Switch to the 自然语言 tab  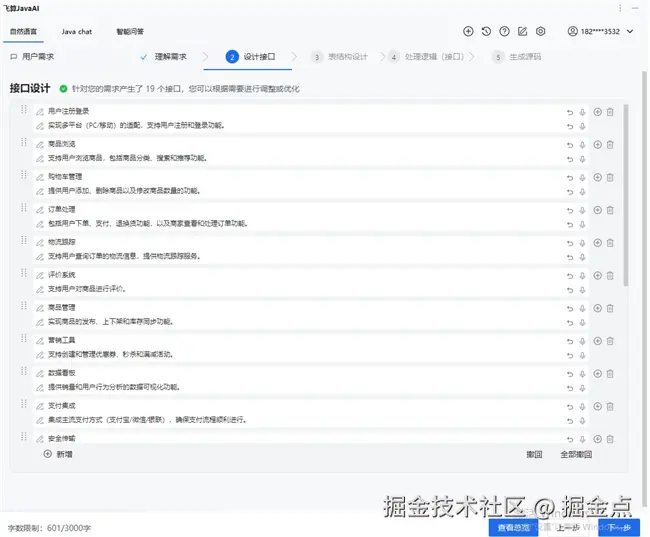[x=23, y=32]
